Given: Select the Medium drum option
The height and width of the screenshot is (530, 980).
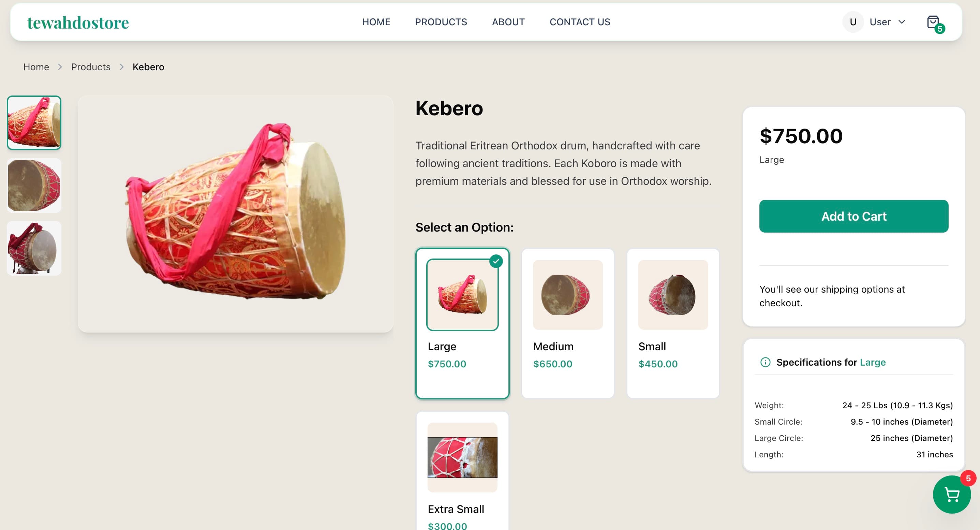Looking at the screenshot, I should tap(568, 323).
